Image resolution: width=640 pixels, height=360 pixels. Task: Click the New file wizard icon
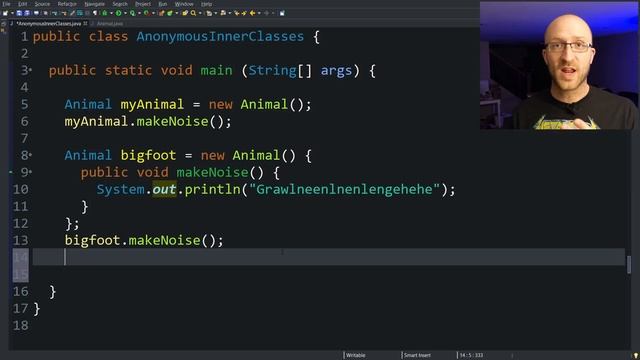5,13
